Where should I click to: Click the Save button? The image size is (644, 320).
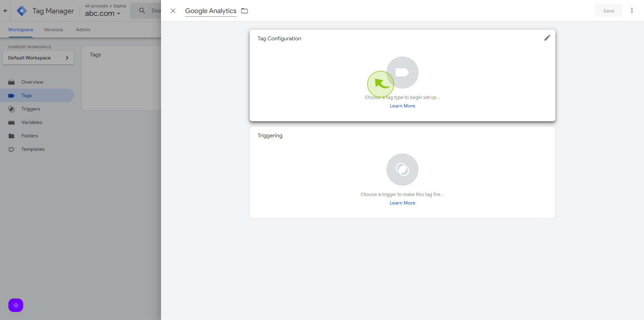608,11
